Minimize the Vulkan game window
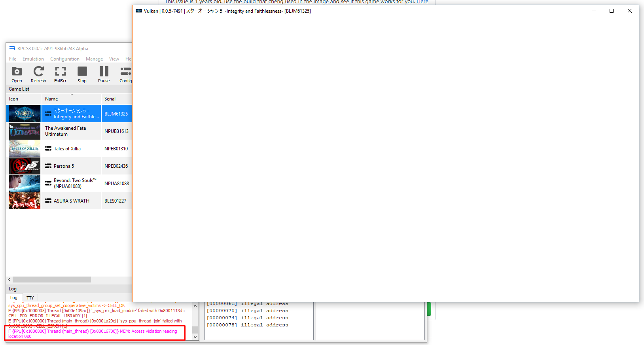 [593, 11]
